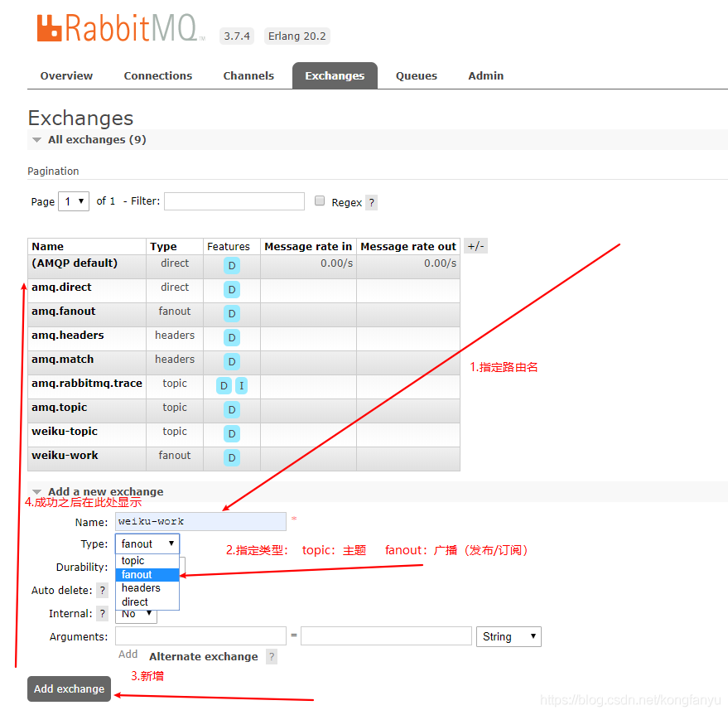Switch to the Connections tab
This screenshot has width=728, height=715.
click(x=157, y=75)
